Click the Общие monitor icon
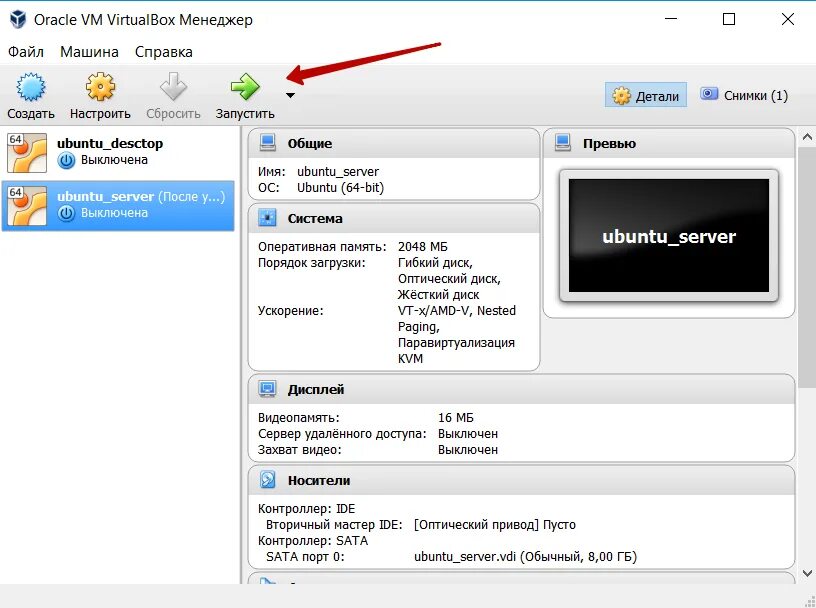 267,143
